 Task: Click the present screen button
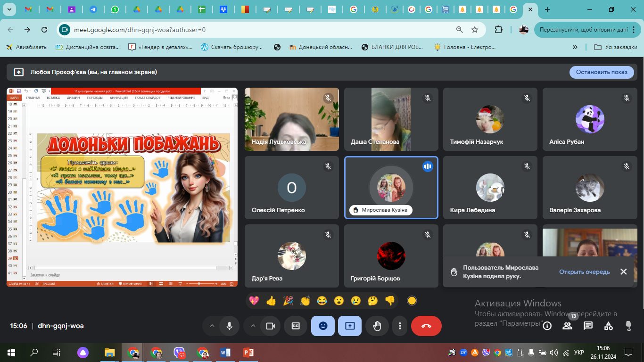[x=350, y=326]
